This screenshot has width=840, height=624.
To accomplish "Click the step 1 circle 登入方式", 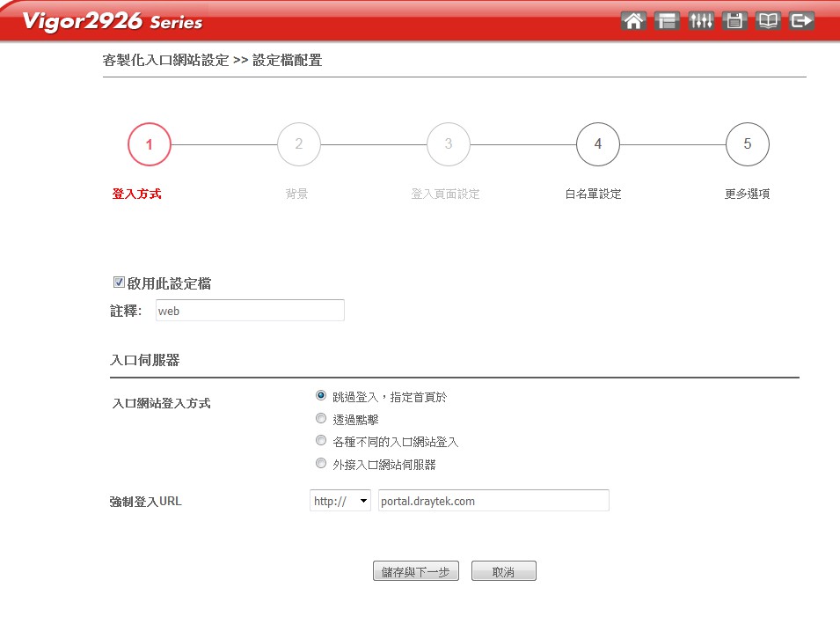I will click(x=150, y=144).
